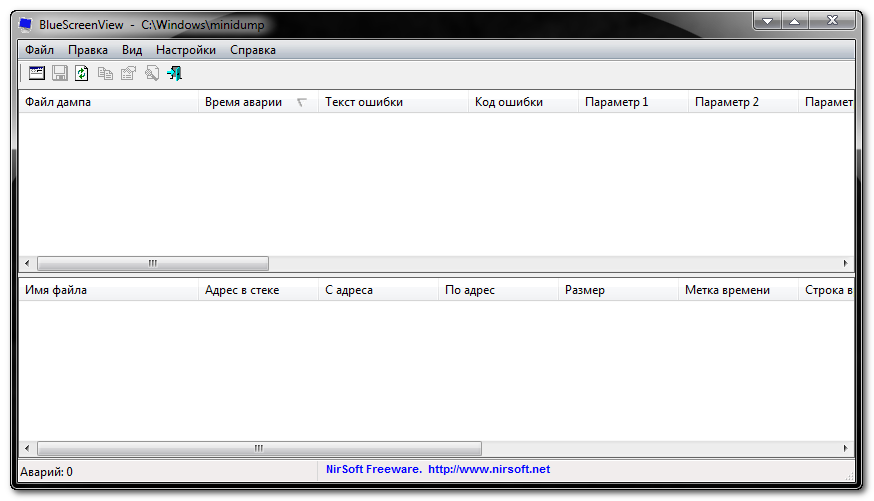874x501 pixels.
Task: Click the lower pane right scroll arrow
Action: pyautogui.click(x=846, y=449)
